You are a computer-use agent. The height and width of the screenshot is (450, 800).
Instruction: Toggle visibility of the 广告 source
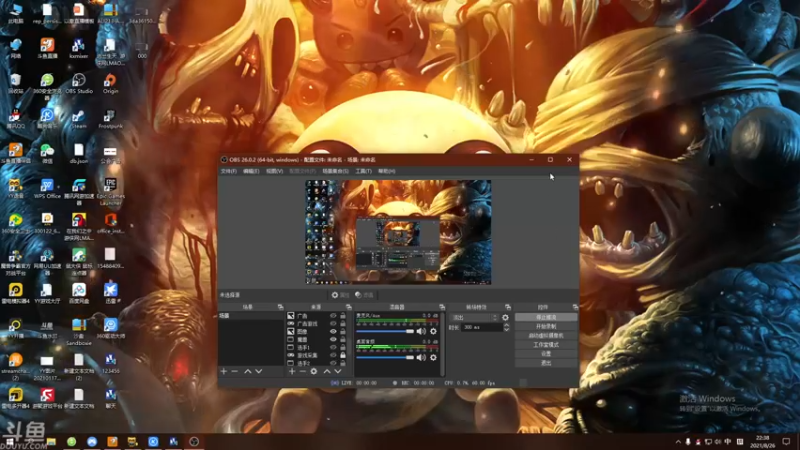(333, 316)
